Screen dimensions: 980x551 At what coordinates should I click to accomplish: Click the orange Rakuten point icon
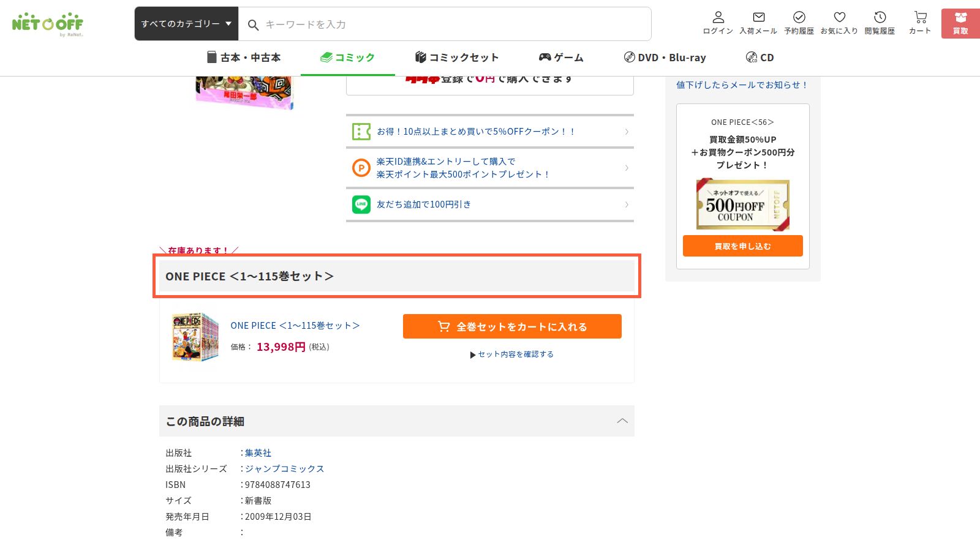[x=361, y=168]
